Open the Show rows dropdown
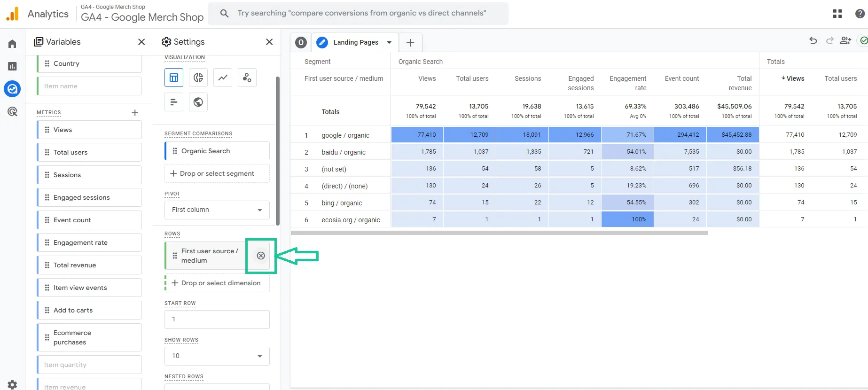 point(217,356)
